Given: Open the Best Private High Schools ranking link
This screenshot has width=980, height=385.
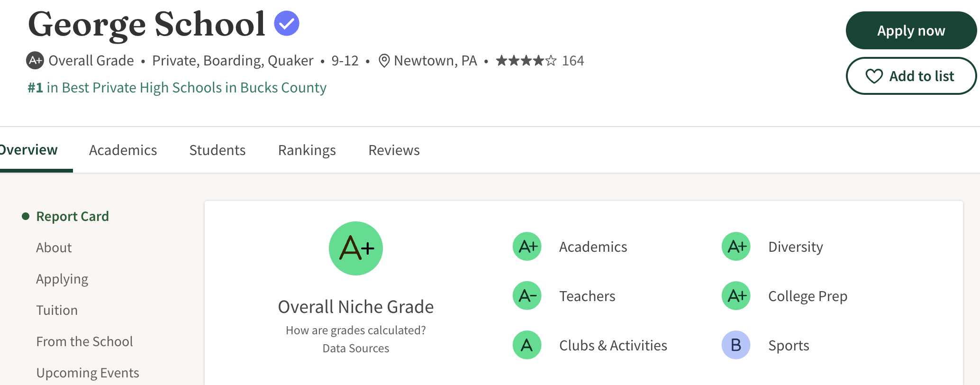Looking at the screenshot, I should coord(177,88).
